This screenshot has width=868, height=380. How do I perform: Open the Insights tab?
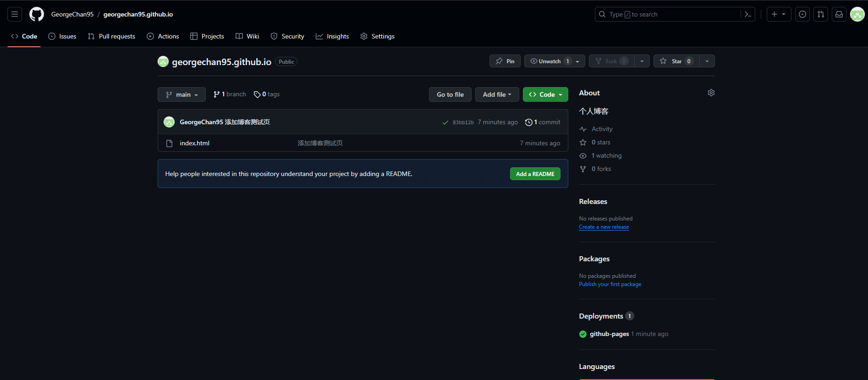332,36
